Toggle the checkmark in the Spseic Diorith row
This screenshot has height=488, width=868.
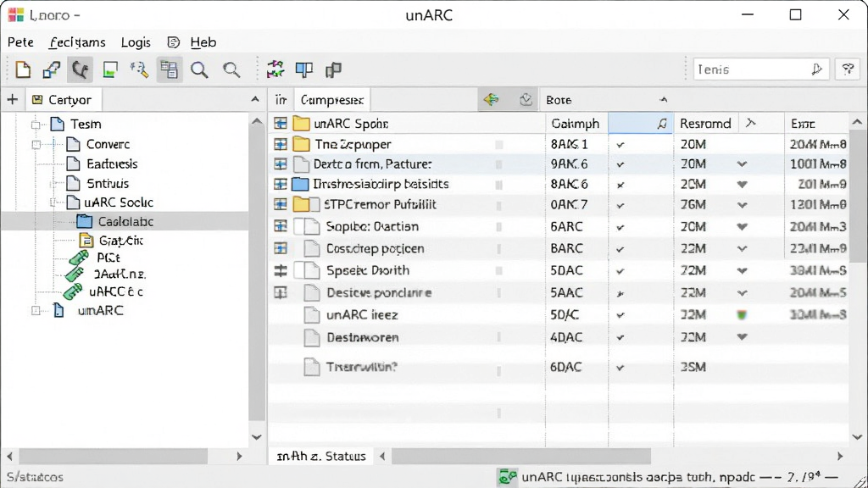[620, 272]
